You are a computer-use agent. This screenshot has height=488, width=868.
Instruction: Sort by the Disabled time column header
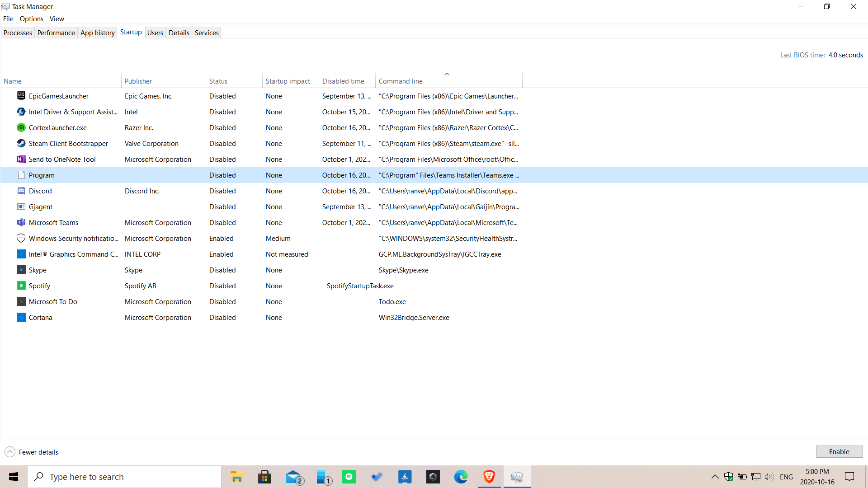click(x=347, y=81)
